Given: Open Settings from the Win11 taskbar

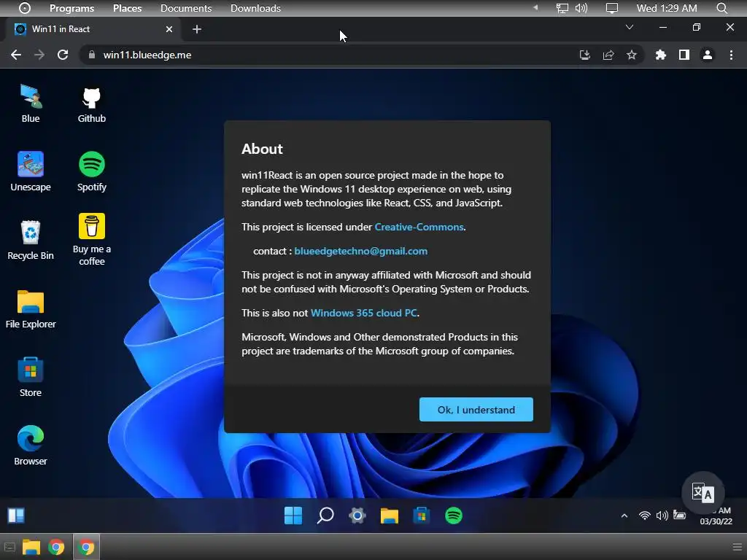Looking at the screenshot, I should click(x=357, y=516).
